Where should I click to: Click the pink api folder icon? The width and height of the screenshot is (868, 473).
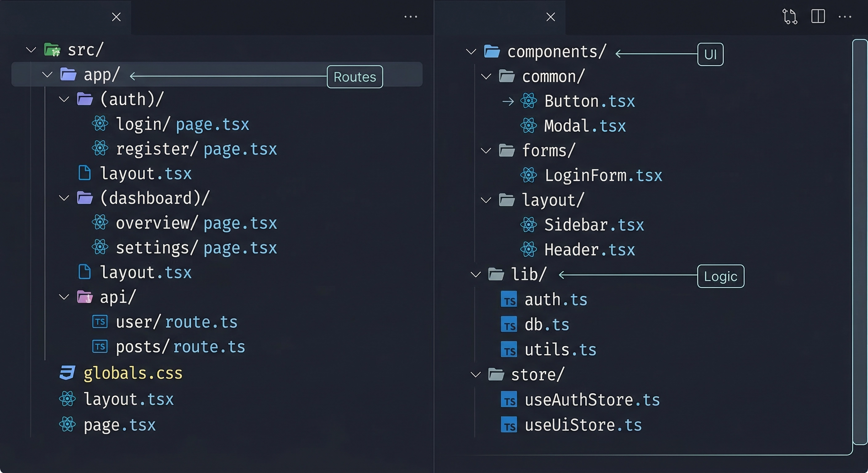tap(84, 297)
